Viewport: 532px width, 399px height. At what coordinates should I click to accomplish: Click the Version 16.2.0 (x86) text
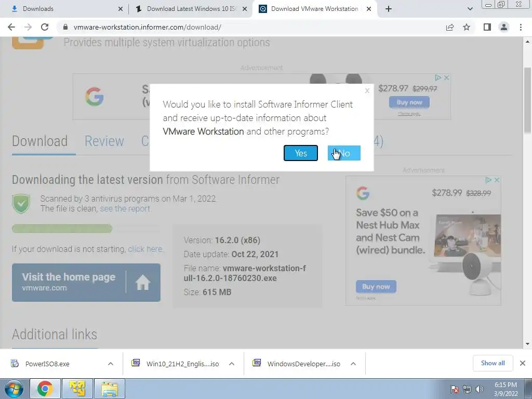pos(222,240)
